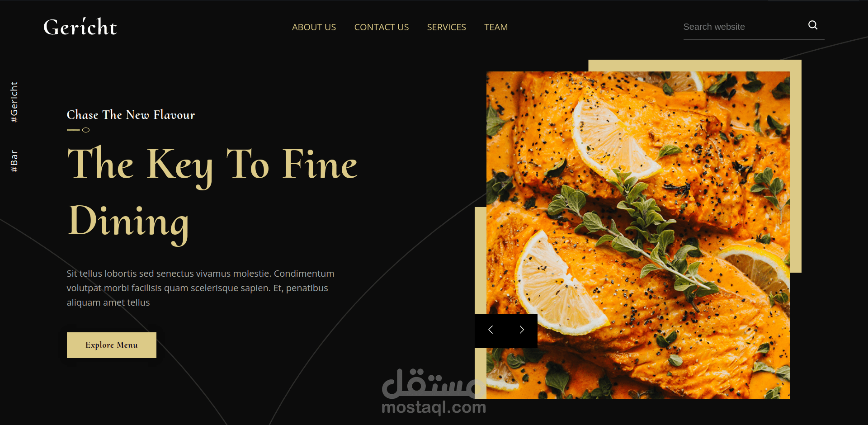Click the #Gericht vertical hashtag link

tap(14, 102)
